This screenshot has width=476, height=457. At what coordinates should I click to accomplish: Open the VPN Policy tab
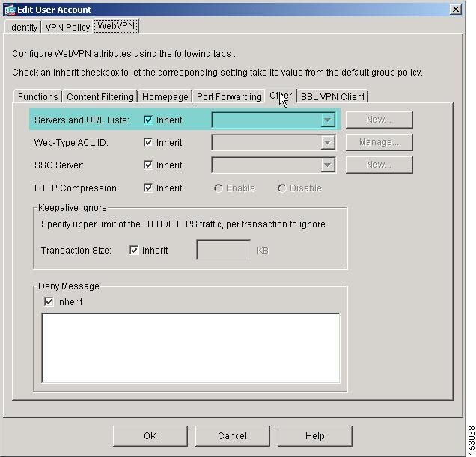tap(67, 27)
